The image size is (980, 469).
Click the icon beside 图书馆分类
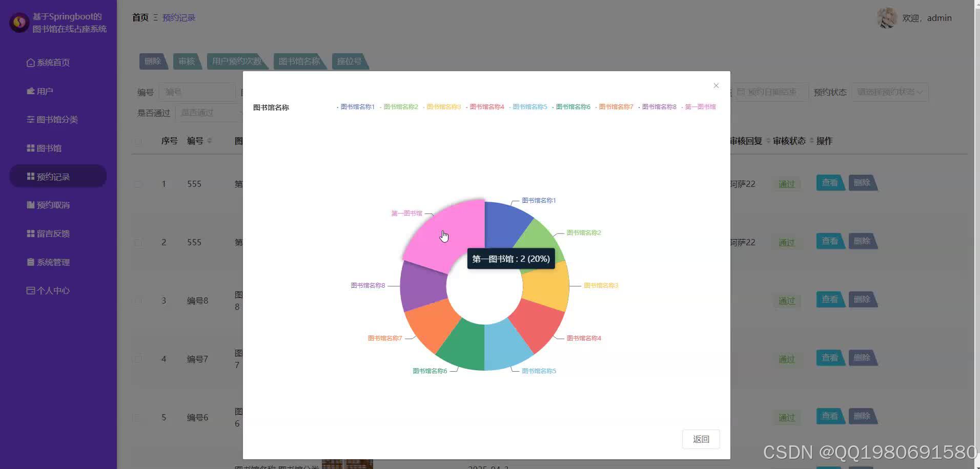coord(31,119)
